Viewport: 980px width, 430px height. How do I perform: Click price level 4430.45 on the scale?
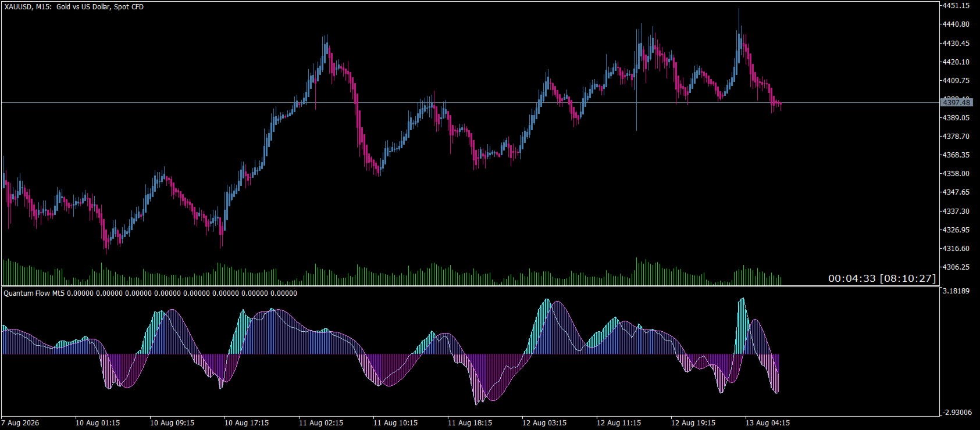[x=956, y=44]
